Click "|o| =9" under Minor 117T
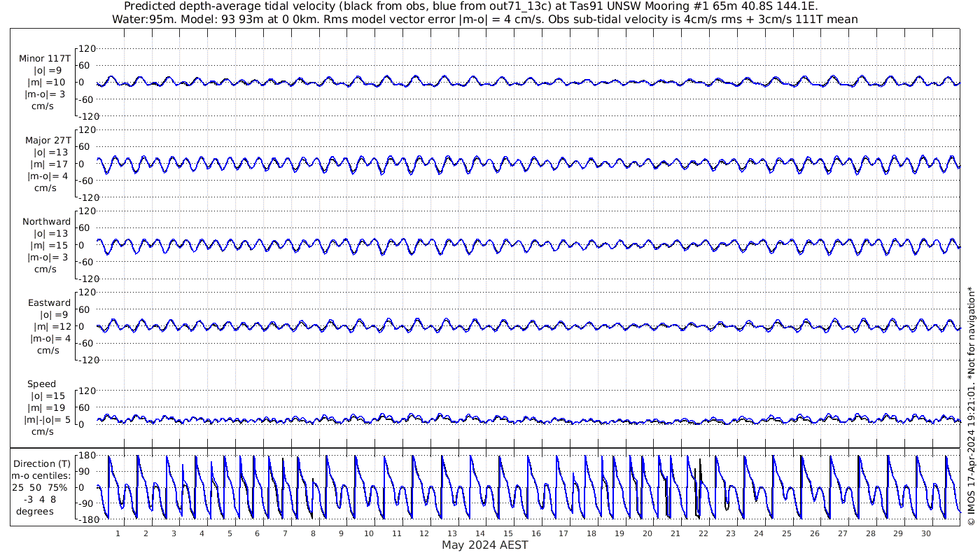The height and width of the screenshot is (560, 980). click(x=48, y=70)
